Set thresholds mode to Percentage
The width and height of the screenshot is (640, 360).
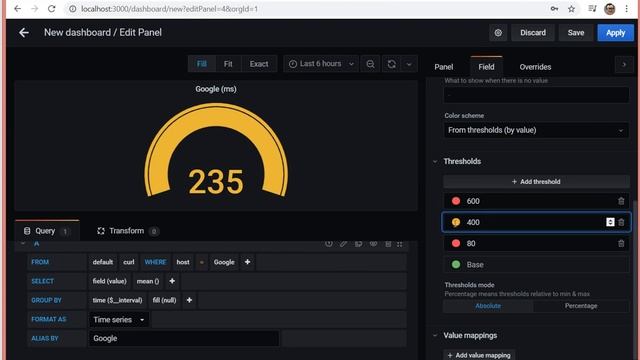581,306
